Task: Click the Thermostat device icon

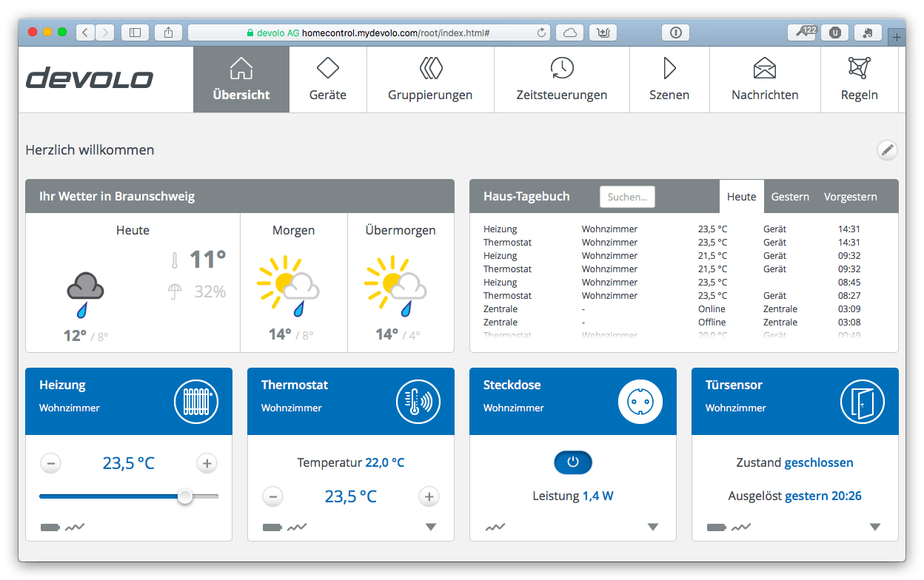Action: pos(418,402)
